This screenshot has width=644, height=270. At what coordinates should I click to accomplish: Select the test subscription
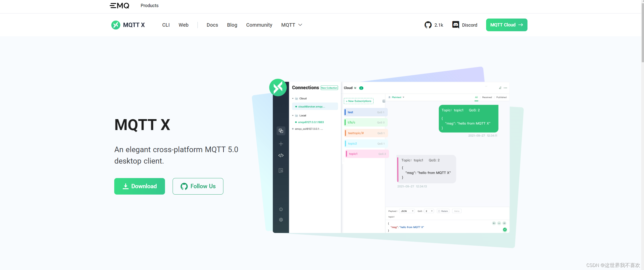(x=366, y=112)
